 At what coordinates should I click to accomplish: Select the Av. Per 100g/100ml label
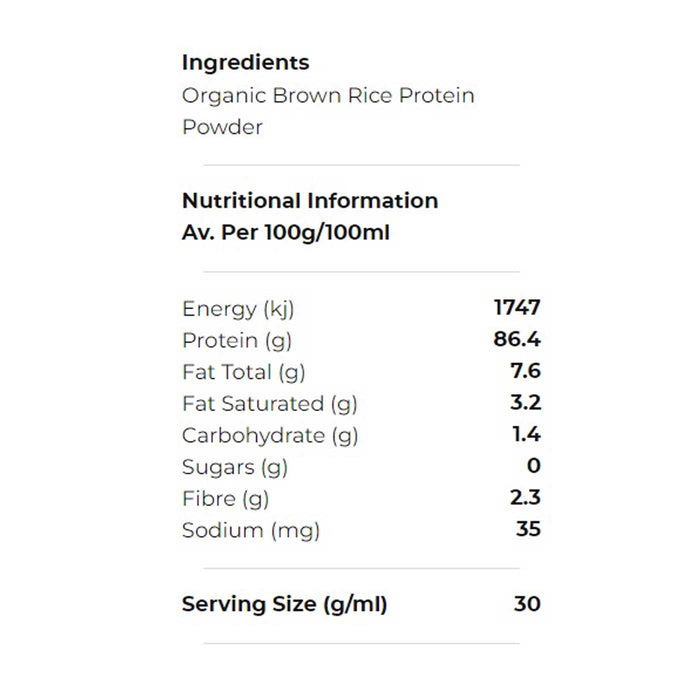click(x=286, y=233)
